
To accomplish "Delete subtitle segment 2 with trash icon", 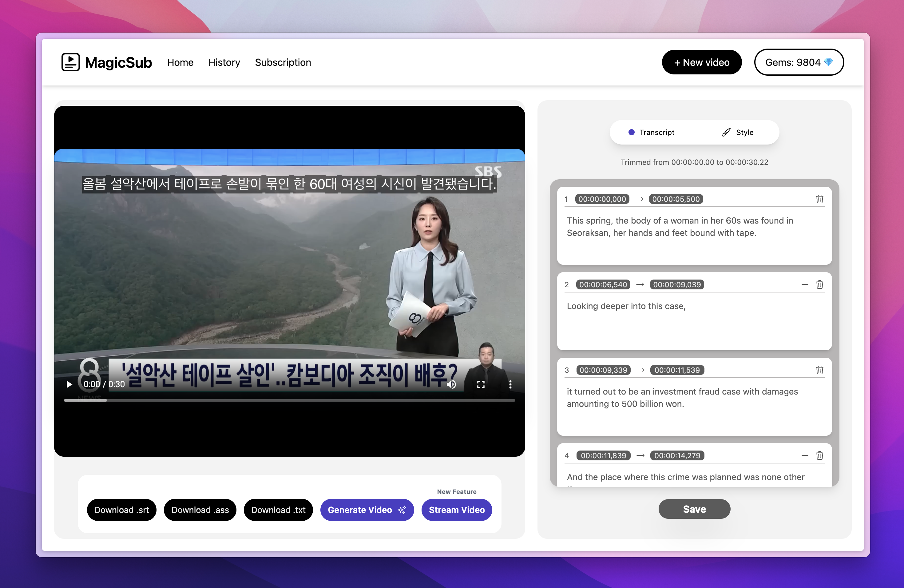I will 820,284.
